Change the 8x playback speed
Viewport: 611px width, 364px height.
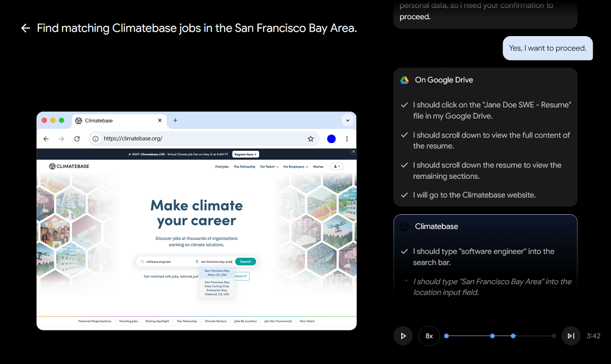(429, 336)
